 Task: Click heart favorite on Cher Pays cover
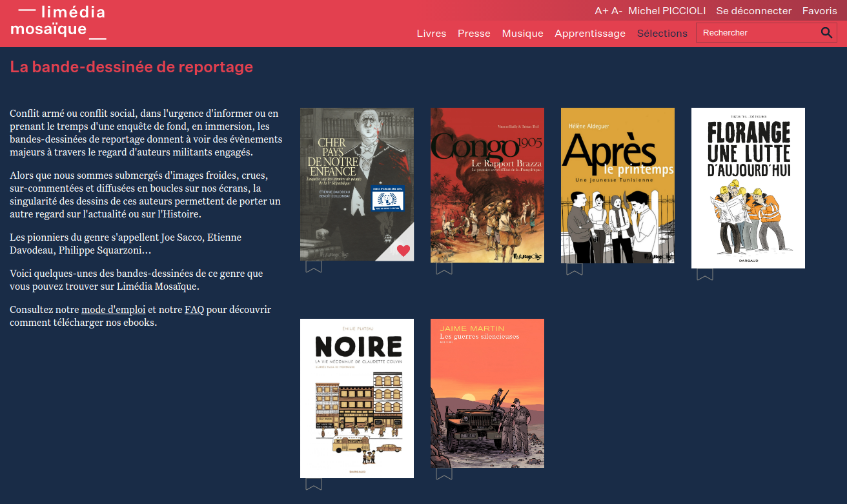click(x=403, y=251)
